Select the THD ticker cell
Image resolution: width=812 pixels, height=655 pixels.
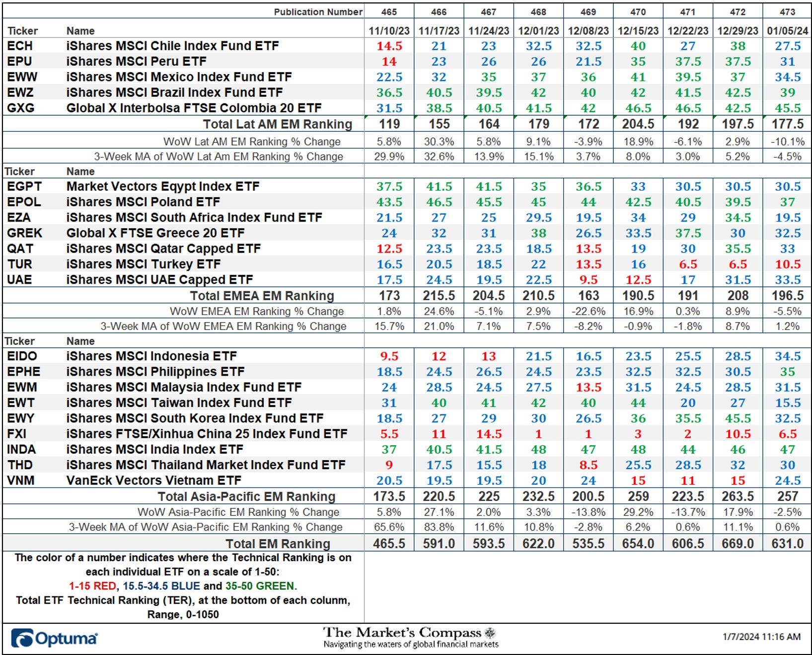pos(20,465)
